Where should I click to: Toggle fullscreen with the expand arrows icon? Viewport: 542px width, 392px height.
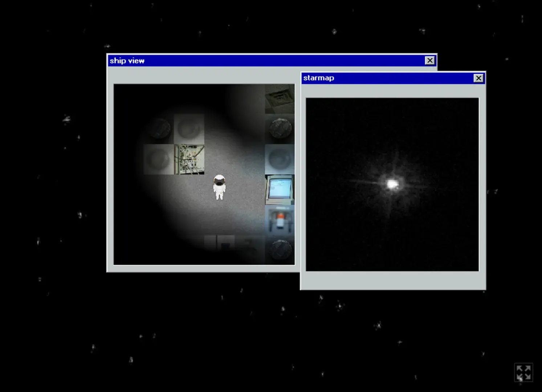point(523,372)
